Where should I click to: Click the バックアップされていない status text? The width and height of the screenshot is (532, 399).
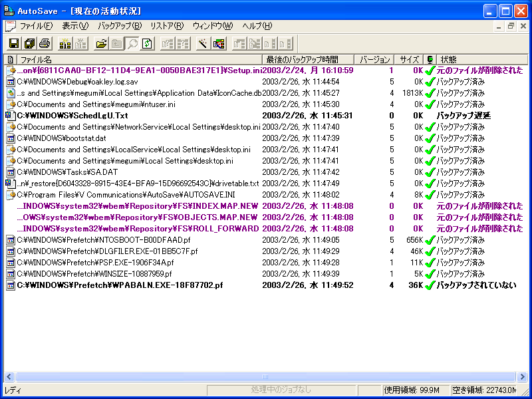[x=476, y=285]
